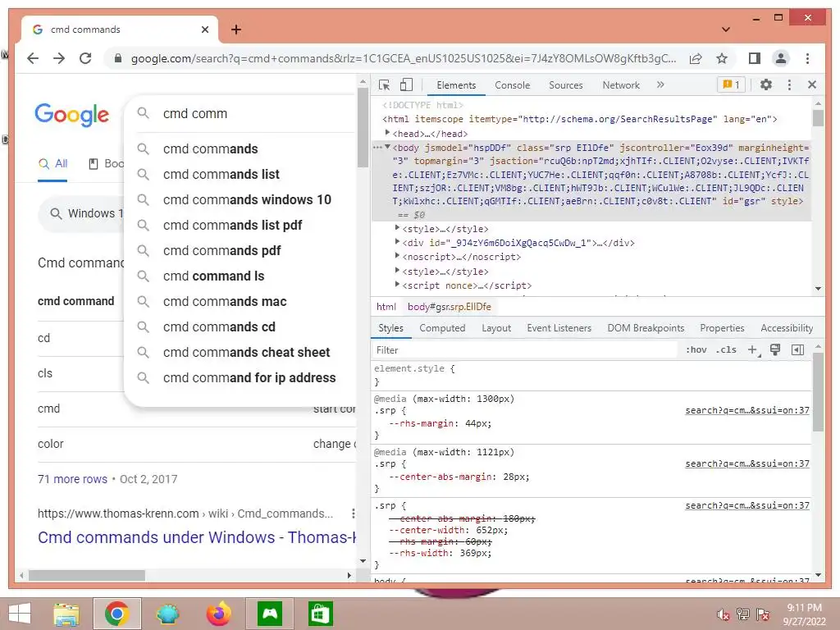Expand the script nonce element node

[x=397, y=285]
